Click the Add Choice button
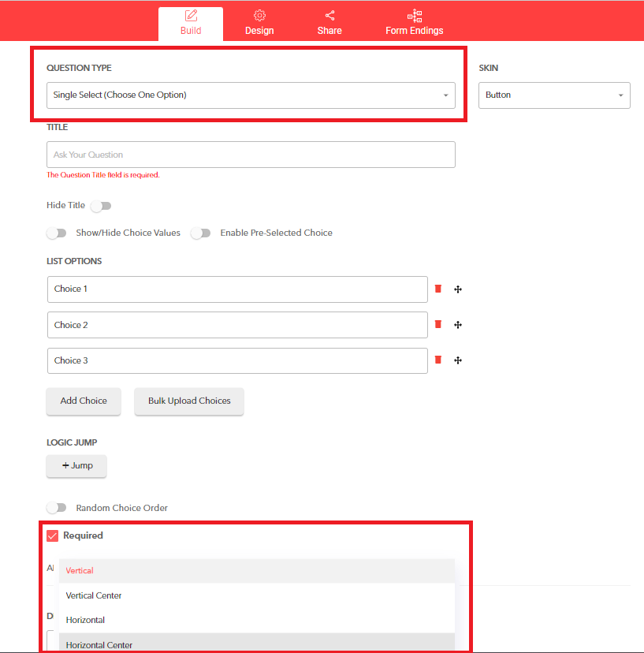644x653 pixels. coord(84,401)
